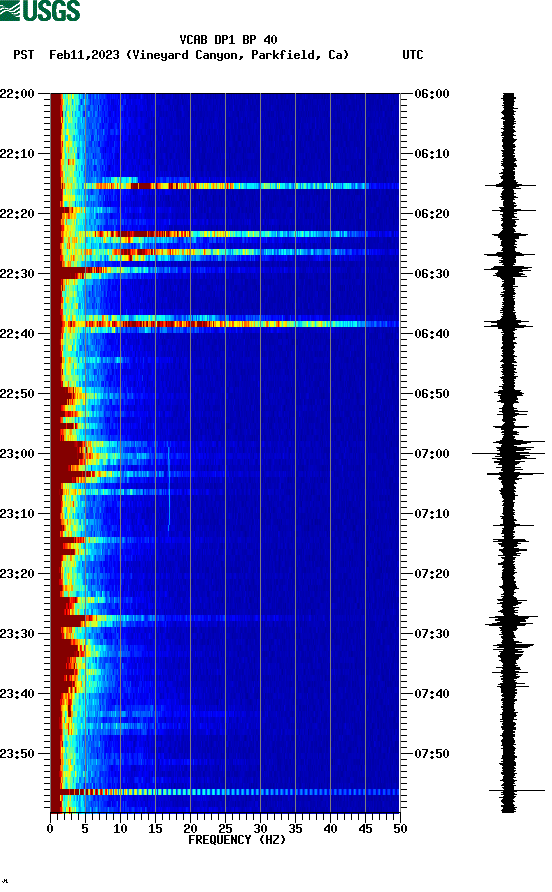Click the seismogram spike near 07:00 UTC

508,453
